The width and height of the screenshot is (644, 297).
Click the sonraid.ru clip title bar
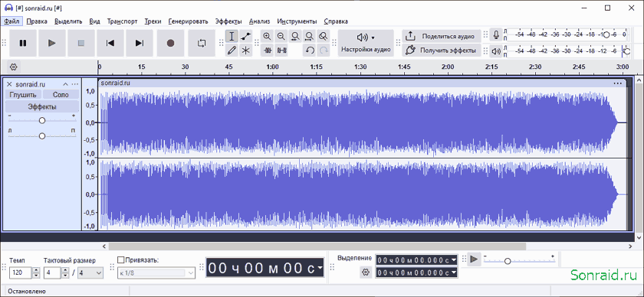pyautogui.click(x=361, y=83)
